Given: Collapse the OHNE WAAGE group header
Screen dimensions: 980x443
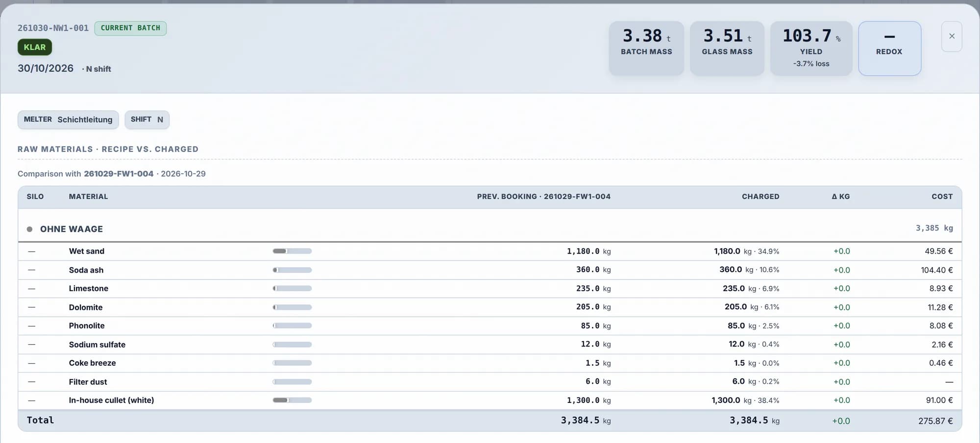Looking at the screenshot, I should [x=490, y=229].
